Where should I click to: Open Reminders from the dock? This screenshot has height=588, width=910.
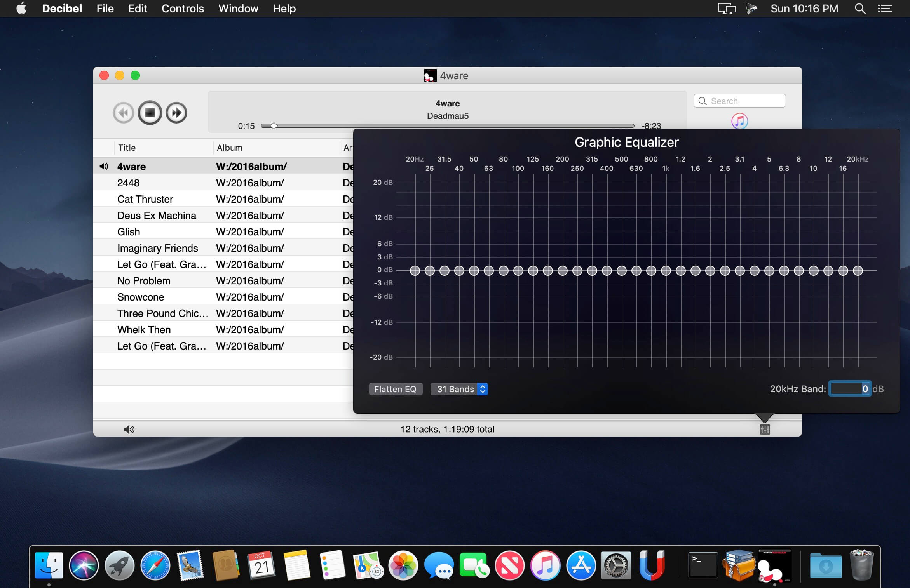click(x=333, y=565)
